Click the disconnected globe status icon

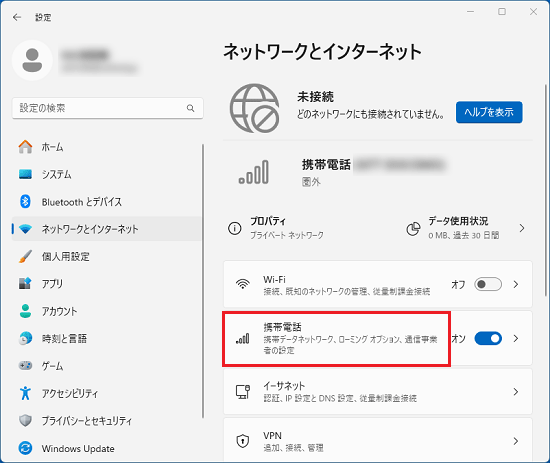[255, 108]
